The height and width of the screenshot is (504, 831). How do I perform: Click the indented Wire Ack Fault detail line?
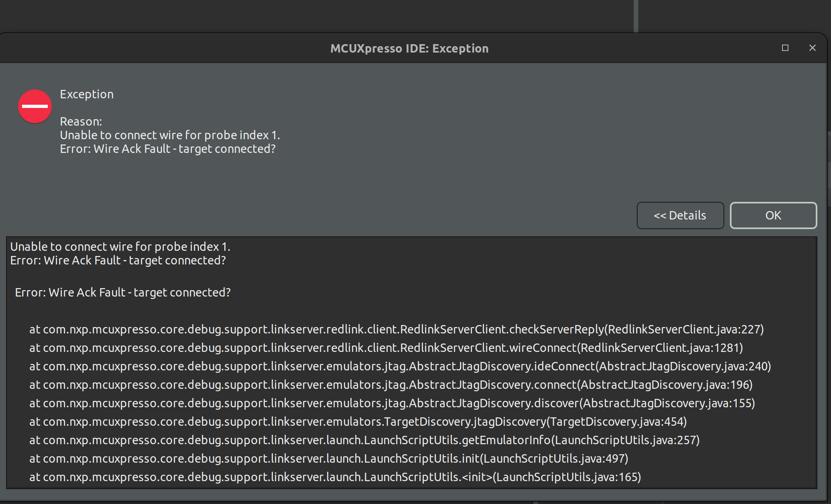click(123, 293)
